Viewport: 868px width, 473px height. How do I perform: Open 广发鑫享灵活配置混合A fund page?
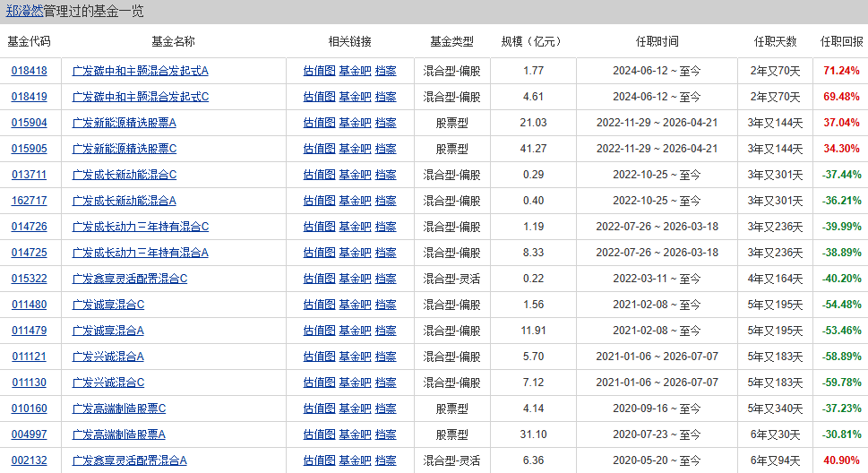pos(130,461)
